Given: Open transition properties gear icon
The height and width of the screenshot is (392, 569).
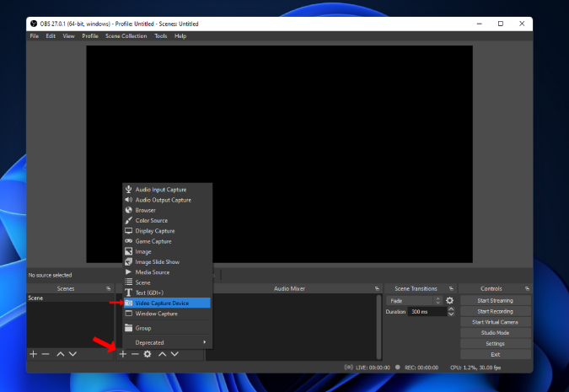Looking at the screenshot, I should pos(449,300).
